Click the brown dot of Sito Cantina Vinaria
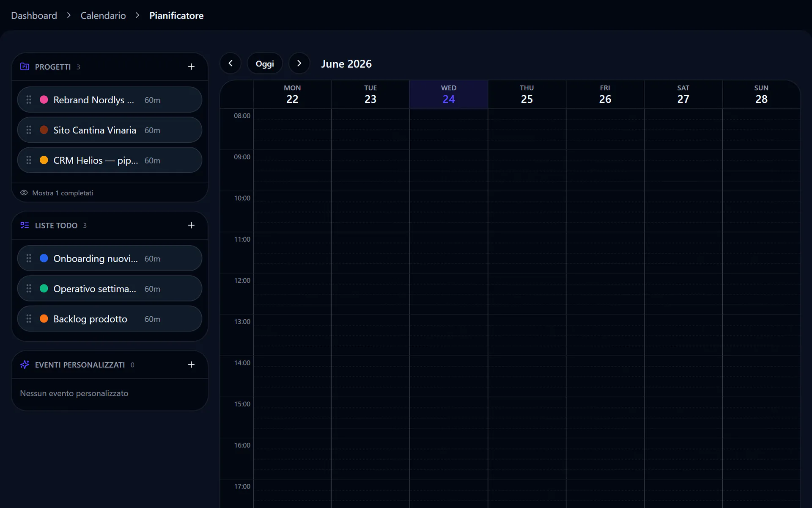 [44, 130]
